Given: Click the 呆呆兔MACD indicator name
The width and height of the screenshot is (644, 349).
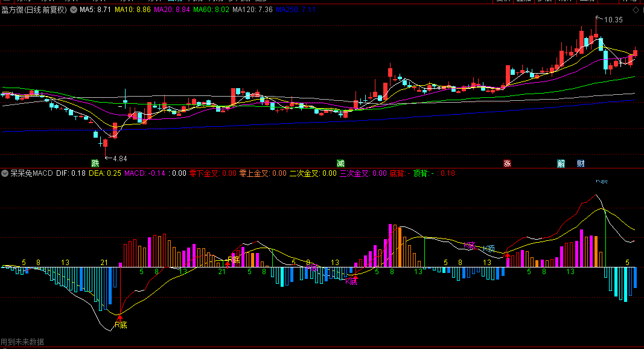Looking at the screenshot, I should [31, 173].
